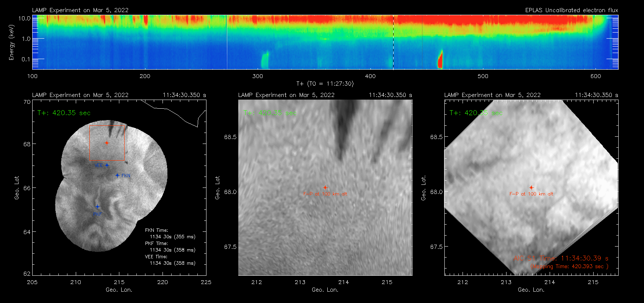This screenshot has height=303, width=644.
Task: Click the 500 time tick label
Action: (483, 76)
